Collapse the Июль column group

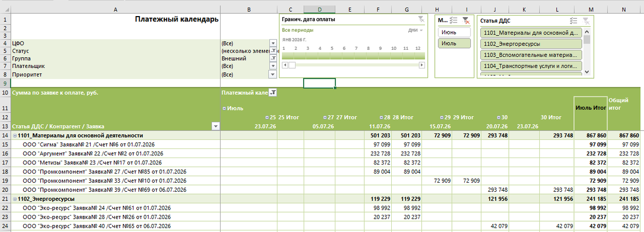224,108
